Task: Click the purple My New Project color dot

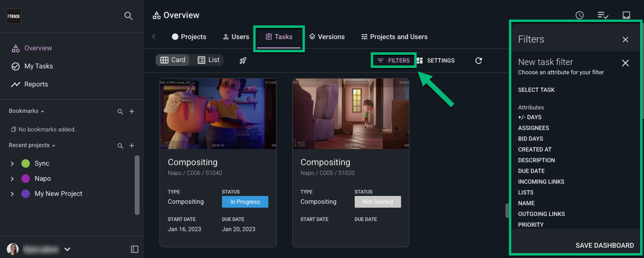Action: pyautogui.click(x=26, y=193)
